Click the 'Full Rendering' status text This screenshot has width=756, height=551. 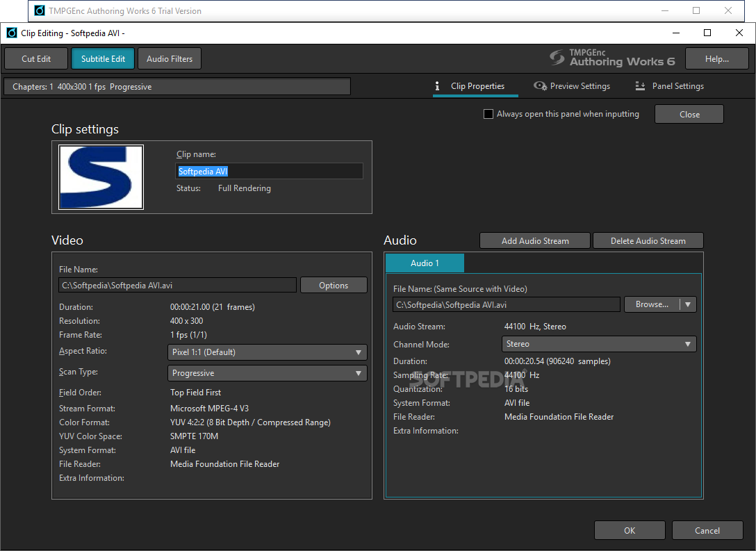click(x=245, y=188)
